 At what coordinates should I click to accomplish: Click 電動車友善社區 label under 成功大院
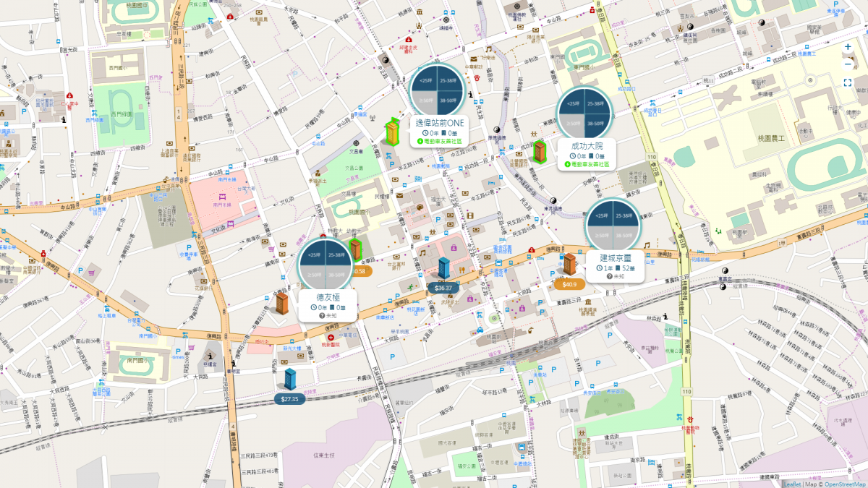point(589,164)
